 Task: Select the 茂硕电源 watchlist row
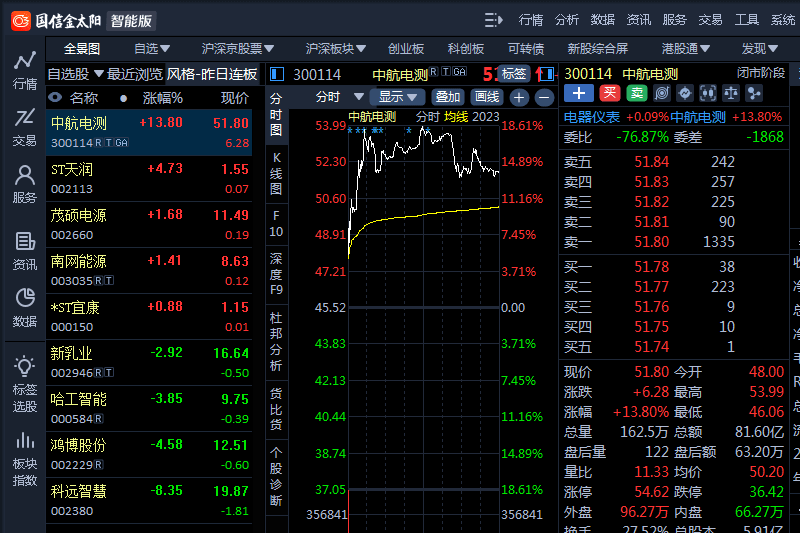(149, 225)
